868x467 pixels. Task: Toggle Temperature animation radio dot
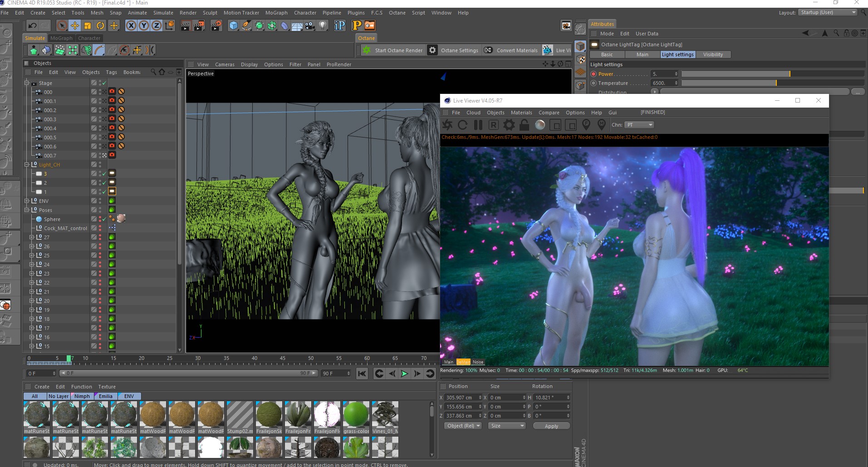593,83
